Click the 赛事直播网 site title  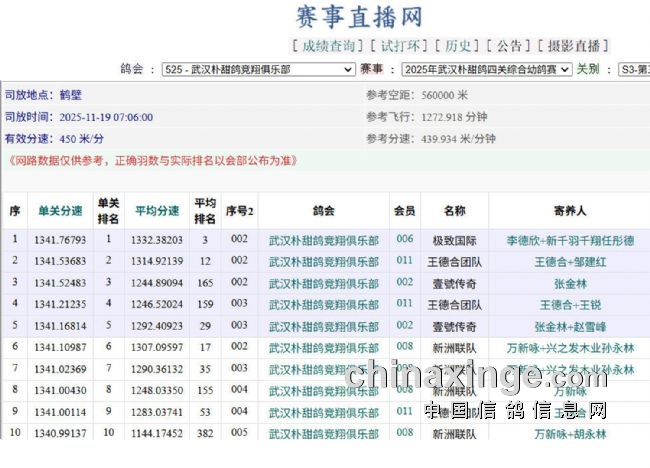coord(358,17)
